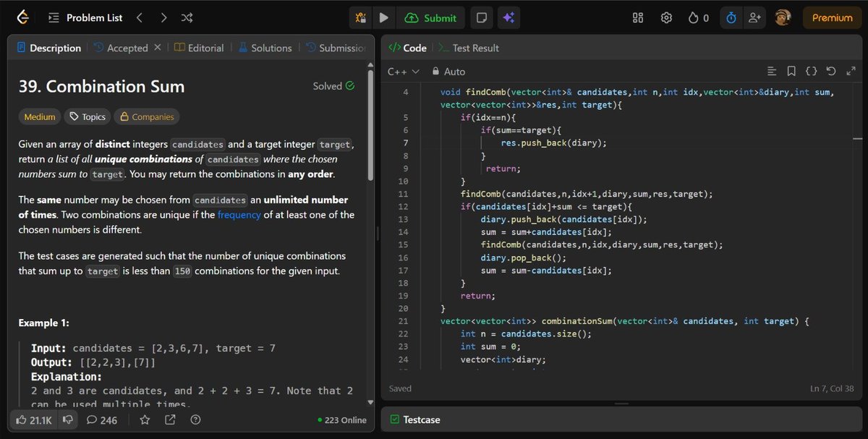The image size is (868, 439).
Task: Click the Example 1 heading
Action: click(x=44, y=323)
